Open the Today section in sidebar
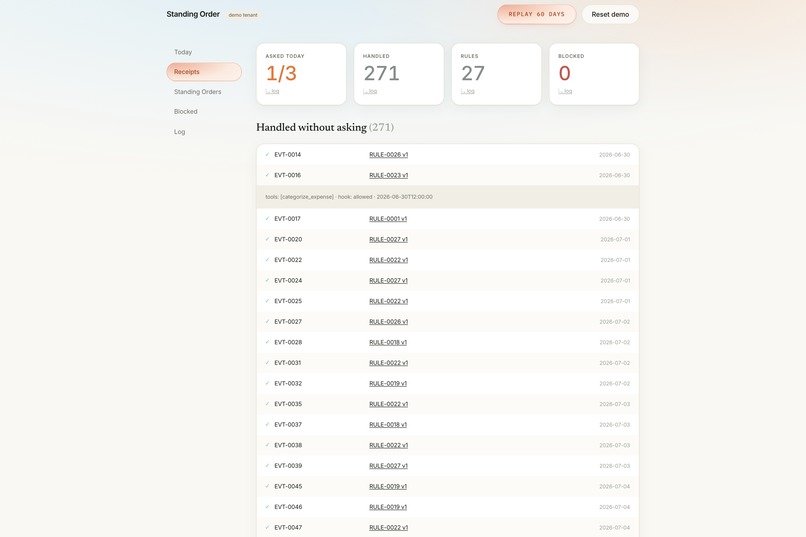 (183, 52)
